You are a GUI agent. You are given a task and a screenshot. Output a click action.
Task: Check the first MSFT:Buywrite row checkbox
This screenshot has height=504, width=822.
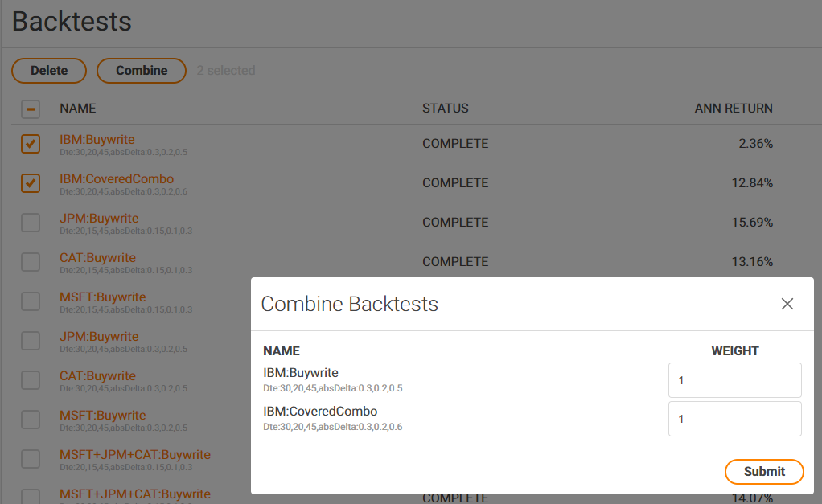point(31,301)
